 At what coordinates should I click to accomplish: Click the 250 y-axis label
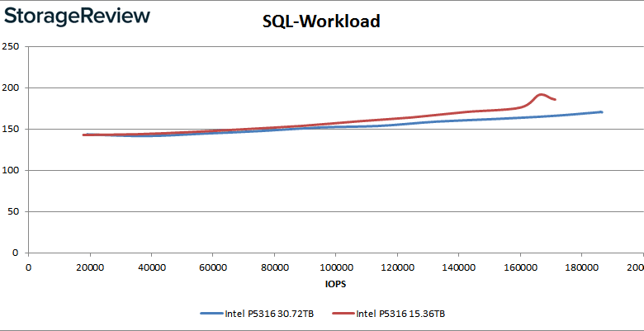(9, 46)
